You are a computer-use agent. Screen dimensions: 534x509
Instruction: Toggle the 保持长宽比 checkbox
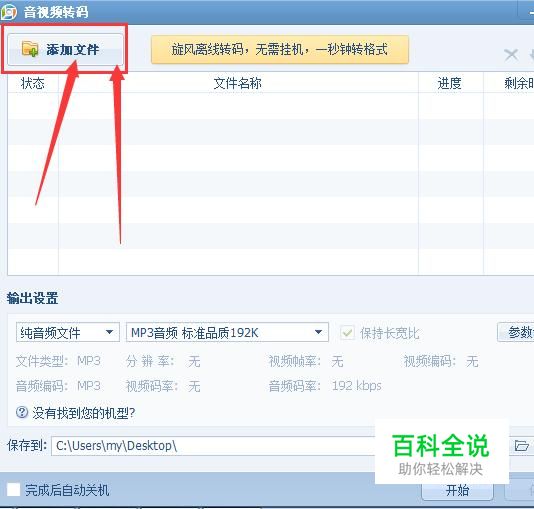pos(347,333)
